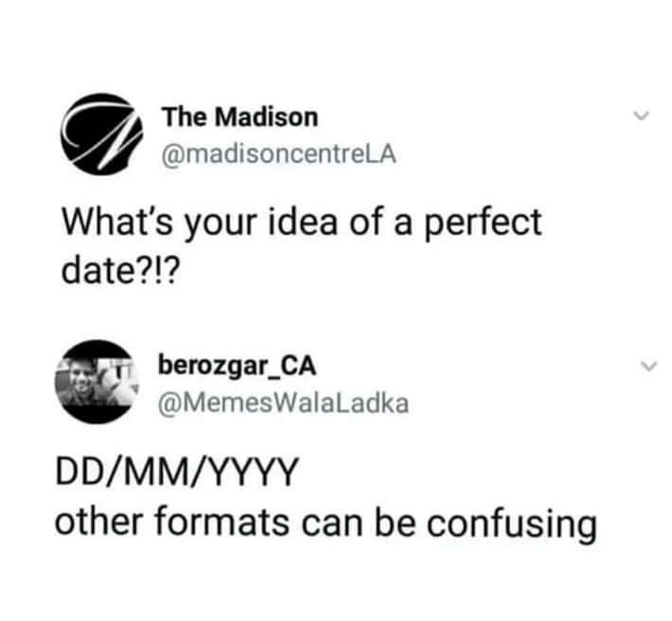Click "What's" at the tweet start

click(117, 222)
